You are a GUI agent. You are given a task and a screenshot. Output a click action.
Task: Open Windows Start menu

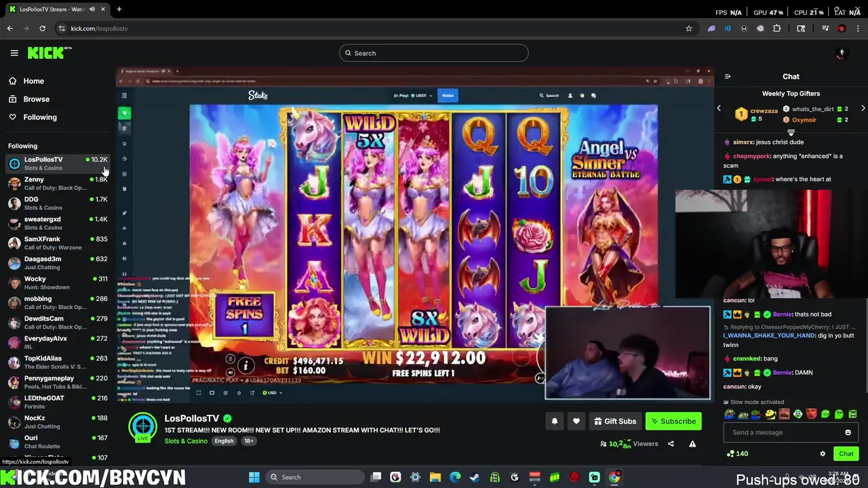pyautogui.click(x=254, y=477)
